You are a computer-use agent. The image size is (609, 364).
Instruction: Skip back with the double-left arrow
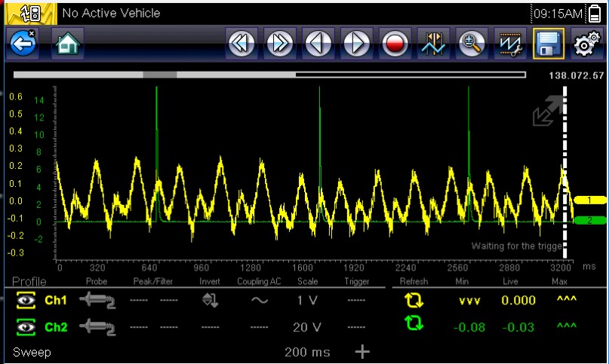click(x=242, y=45)
